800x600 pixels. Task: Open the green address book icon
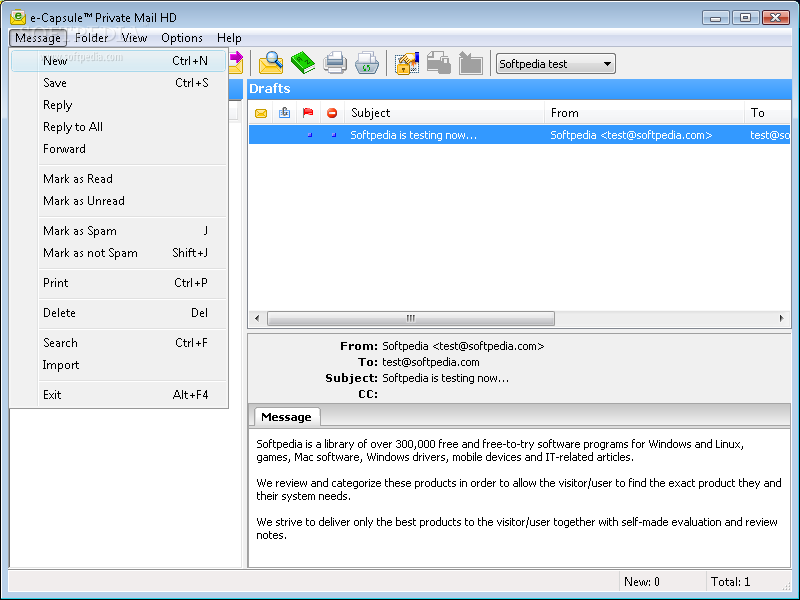point(303,63)
